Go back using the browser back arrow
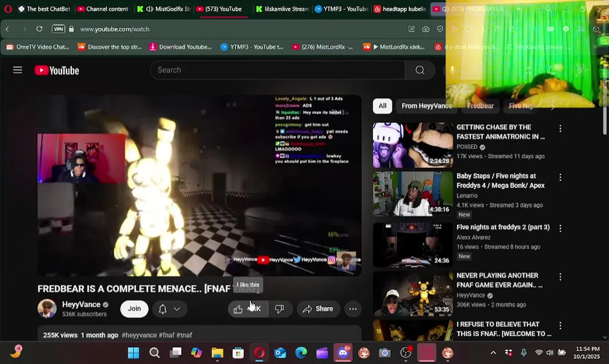The image size is (609, 364). tap(7, 29)
